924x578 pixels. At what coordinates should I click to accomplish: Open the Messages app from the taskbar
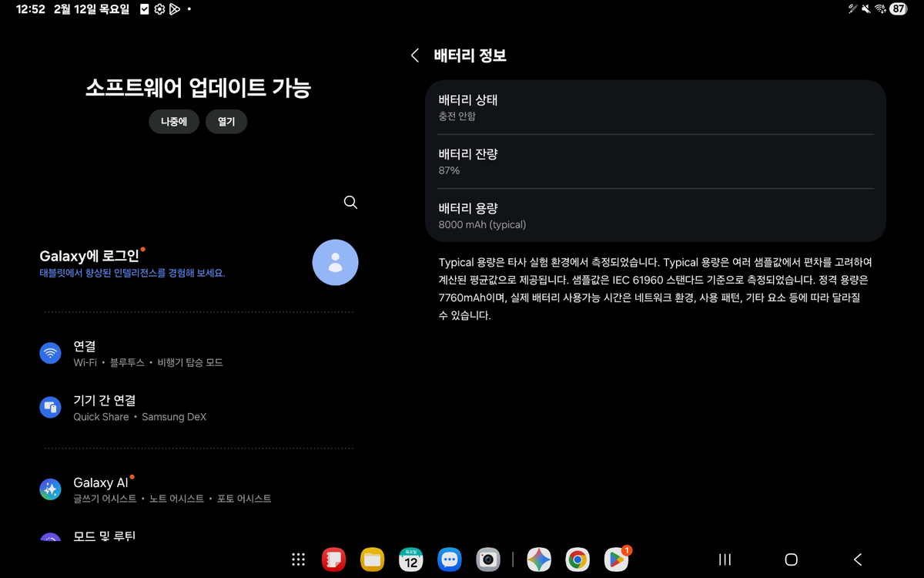click(450, 560)
